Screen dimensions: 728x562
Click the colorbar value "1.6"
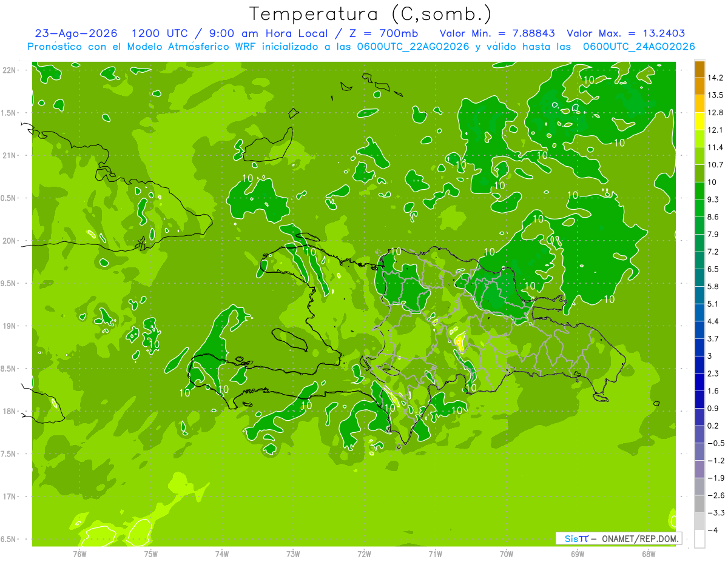(x=713, y=390)
